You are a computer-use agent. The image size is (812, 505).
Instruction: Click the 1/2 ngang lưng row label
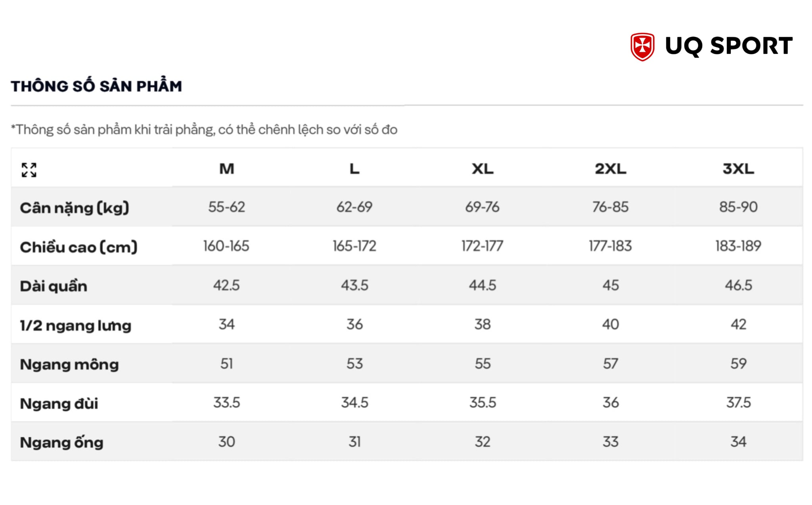[76, 325]
